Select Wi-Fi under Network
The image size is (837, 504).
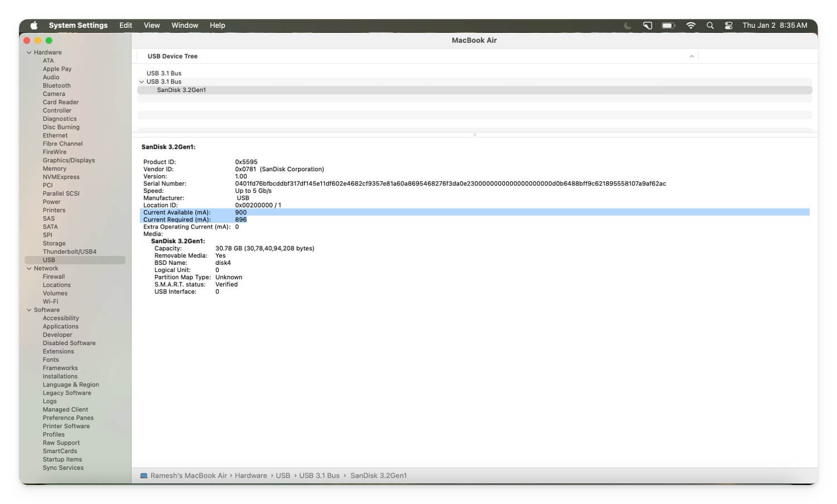click(x=51, y=302)
